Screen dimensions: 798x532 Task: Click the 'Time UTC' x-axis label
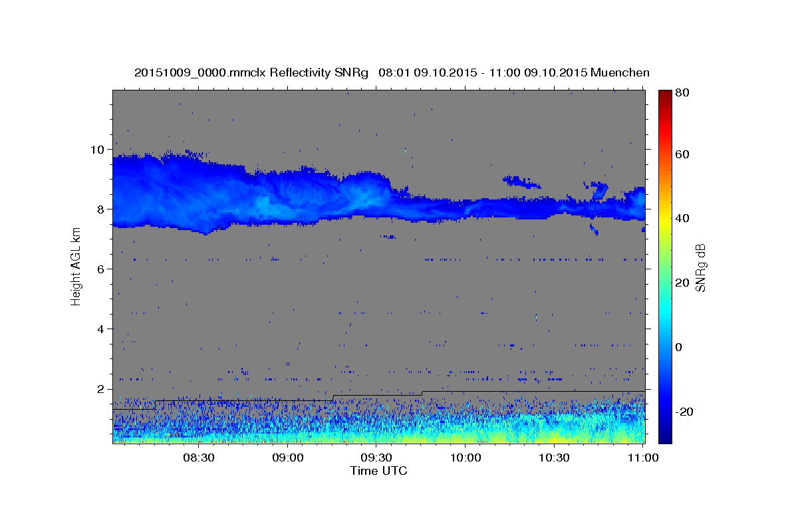click(x=378, y=471)
